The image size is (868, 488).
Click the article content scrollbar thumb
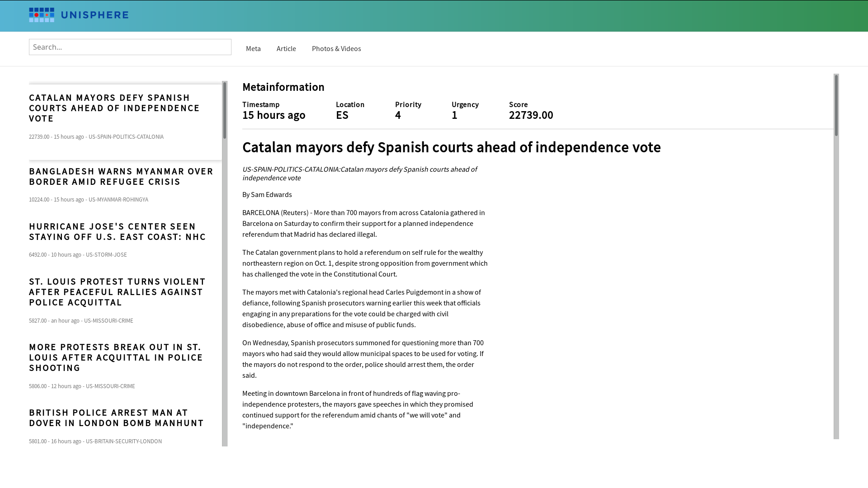[836, 106]
